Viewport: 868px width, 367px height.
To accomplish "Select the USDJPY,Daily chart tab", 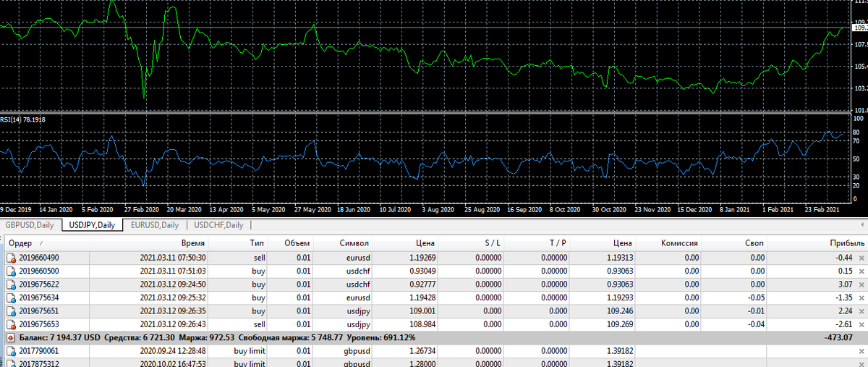I will (91, 225).
